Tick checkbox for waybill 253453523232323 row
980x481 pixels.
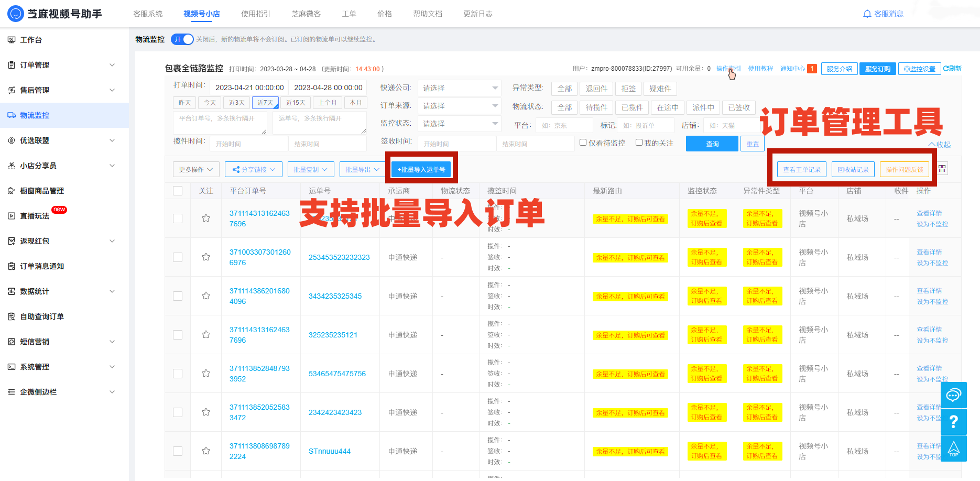[x=178, y=257]
